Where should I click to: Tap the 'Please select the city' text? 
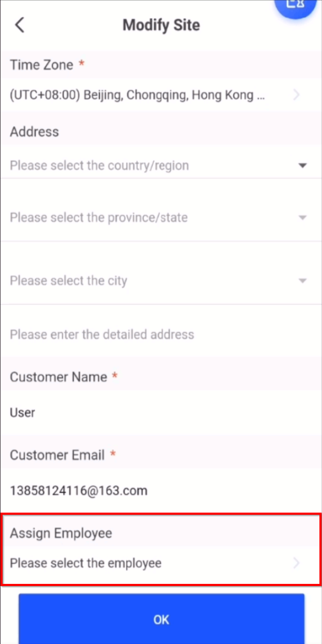pyautogui.click(x=69, y=281)
